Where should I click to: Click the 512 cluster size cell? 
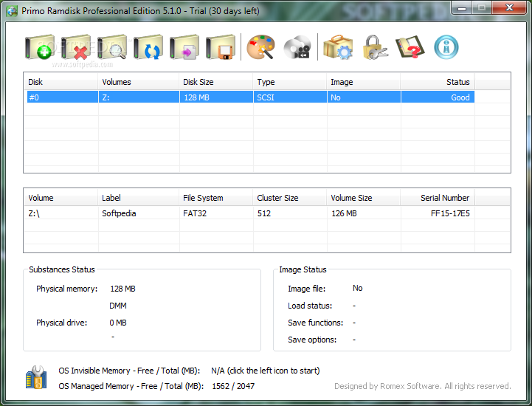click(x=290, y=213)
